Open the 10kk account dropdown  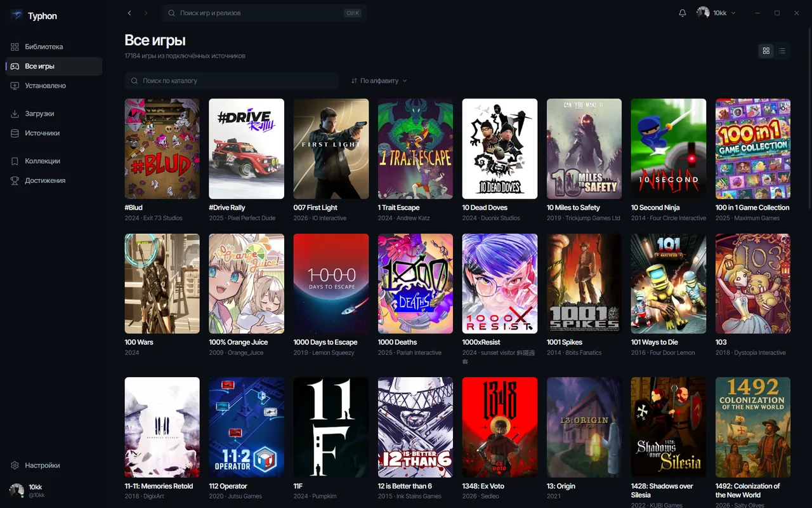716,13
